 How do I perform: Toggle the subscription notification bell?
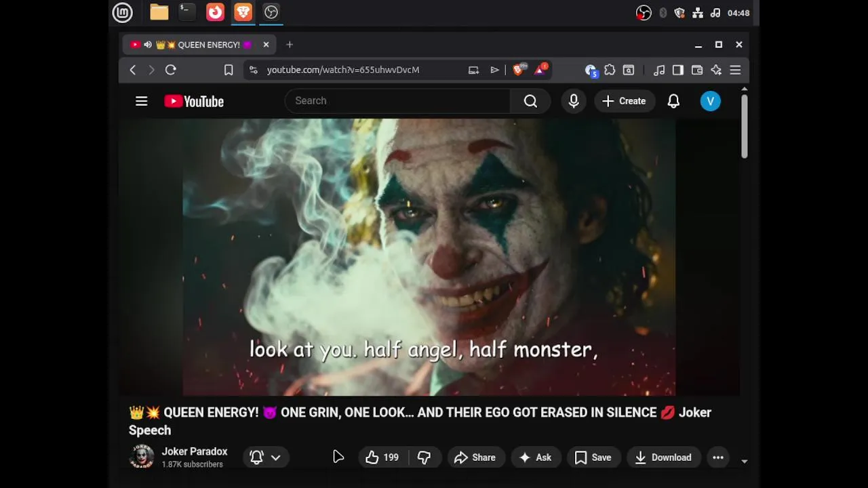[x=256, y=457]
